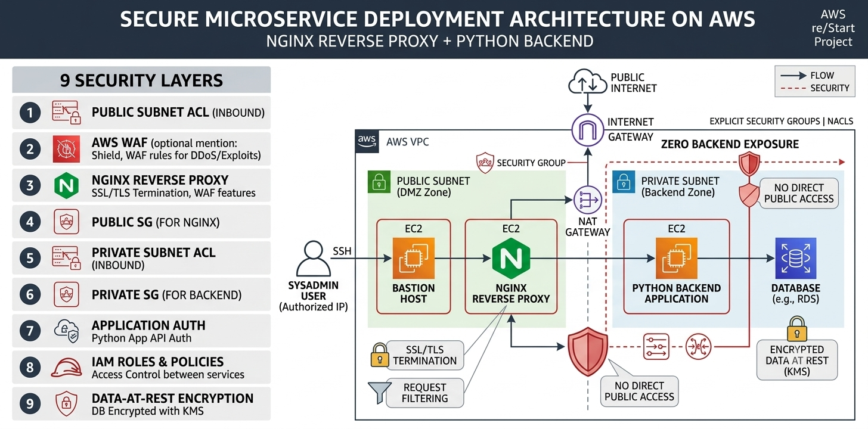This screenshot has height=429, width=868.
Task: Click the APPLICATION AUTH layer title
Action: [148, 325]
